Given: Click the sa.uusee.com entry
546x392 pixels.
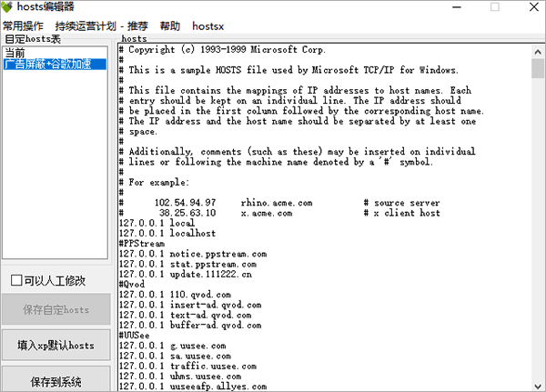Looking at the screenshot, I should tap(175, 356).
